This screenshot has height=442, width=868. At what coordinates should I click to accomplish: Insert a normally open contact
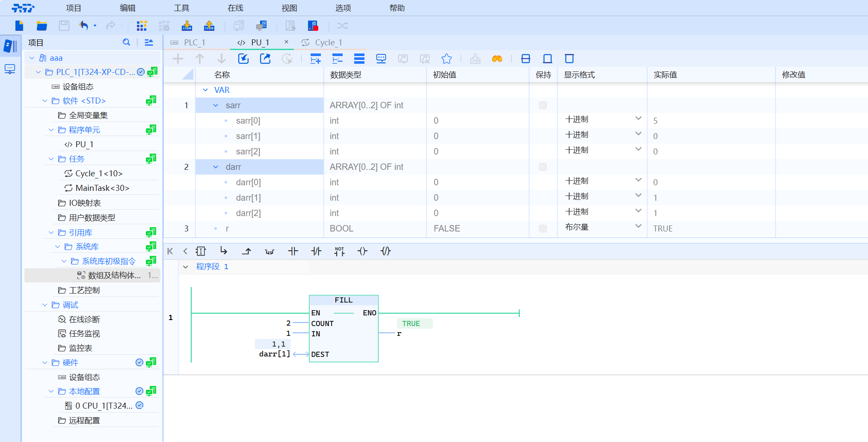[293, 251]
